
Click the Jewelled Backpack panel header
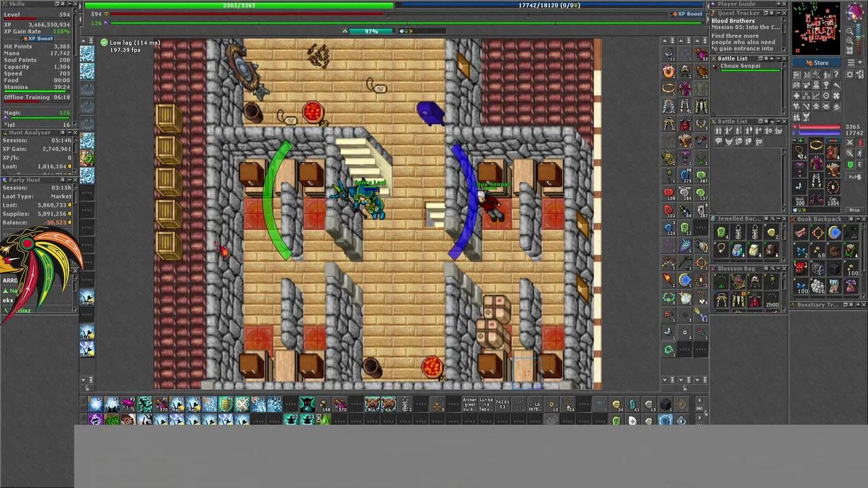(749, 219)
